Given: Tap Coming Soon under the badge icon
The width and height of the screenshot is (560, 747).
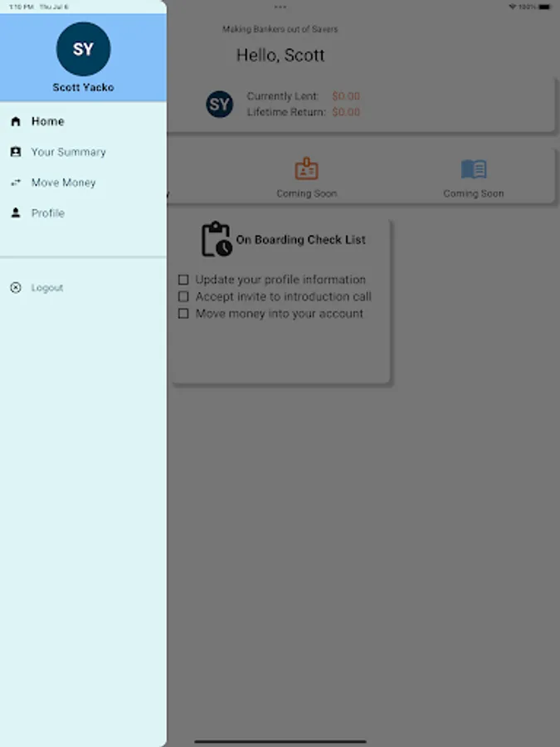Looking at the screenshot, I should pos(307,193).
